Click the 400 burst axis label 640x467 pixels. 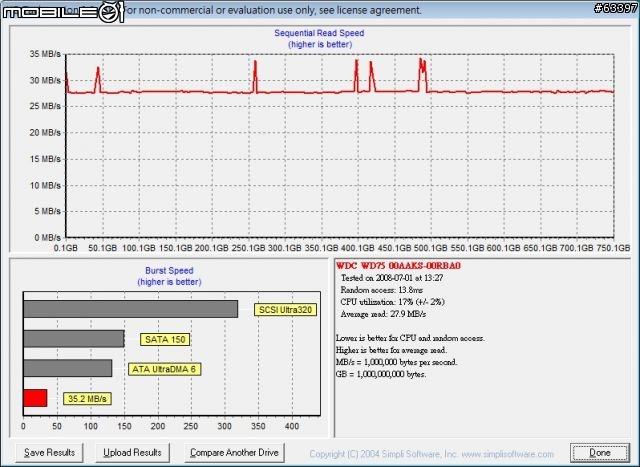click(x=292, y=427)
